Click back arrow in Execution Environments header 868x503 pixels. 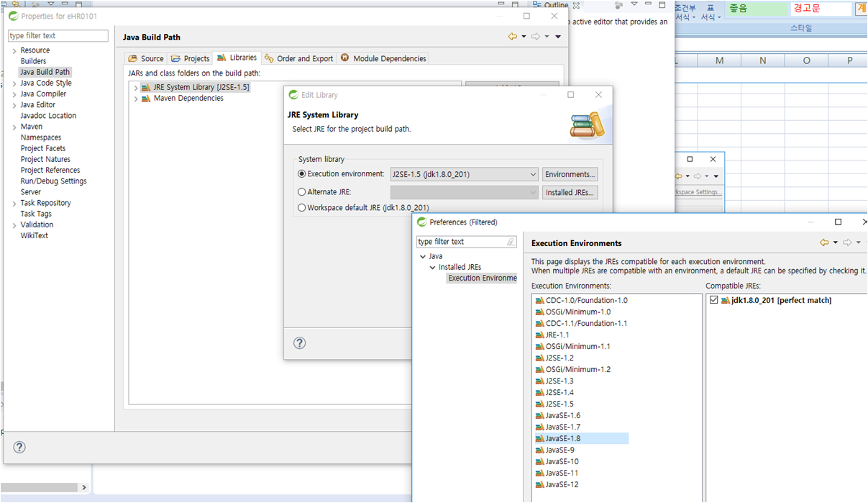click(x=824, y=243)
